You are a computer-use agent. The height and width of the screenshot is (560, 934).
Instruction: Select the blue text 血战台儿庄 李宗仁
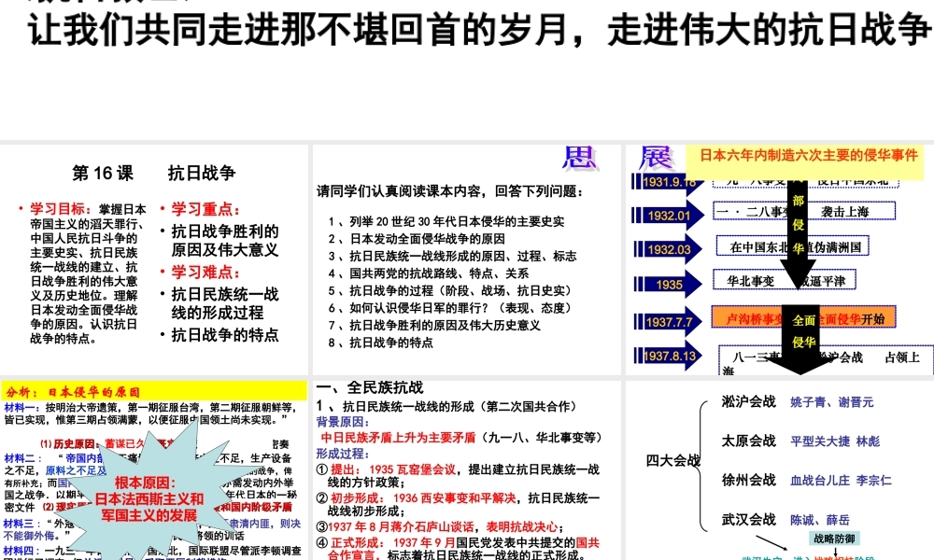click(841, 481)
